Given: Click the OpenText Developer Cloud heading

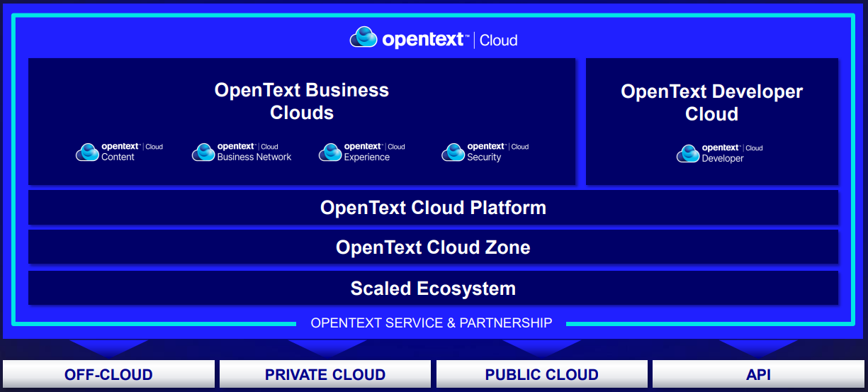Looking at the screenshot, I should pyautogui.click(x=712, y=103).
